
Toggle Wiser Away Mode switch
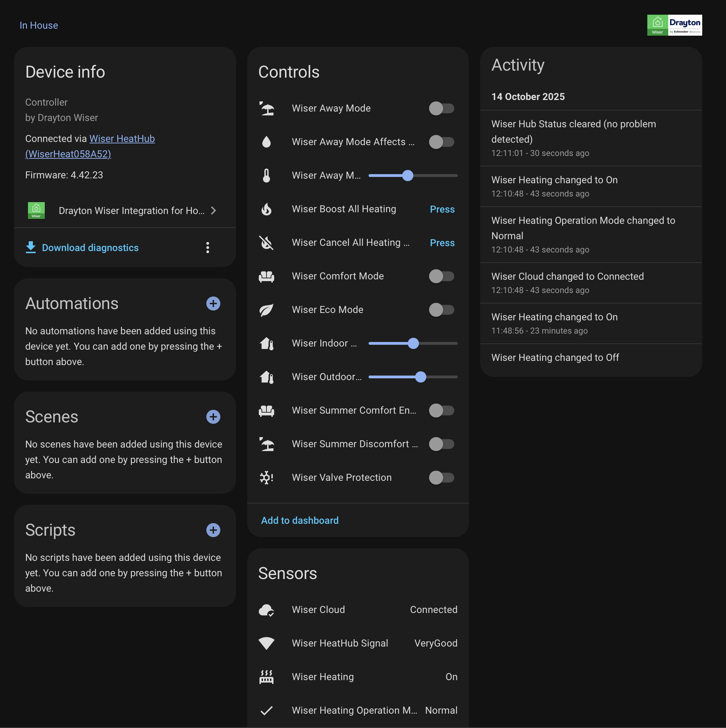point(441,108)
